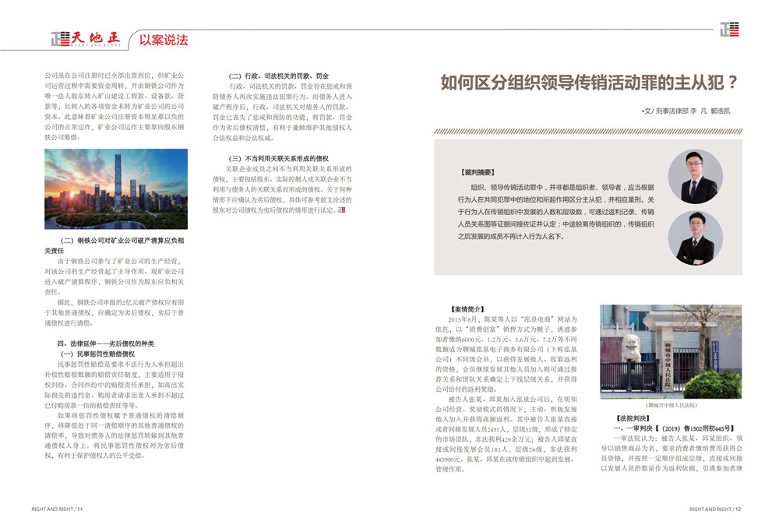Click the paragraph starting 公司虽在公司注册时
779x532 pixels.
coord(115,106)
